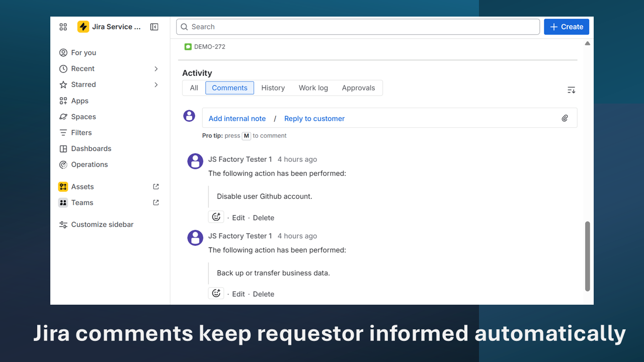Open the Approvals tab

[358, 87]
